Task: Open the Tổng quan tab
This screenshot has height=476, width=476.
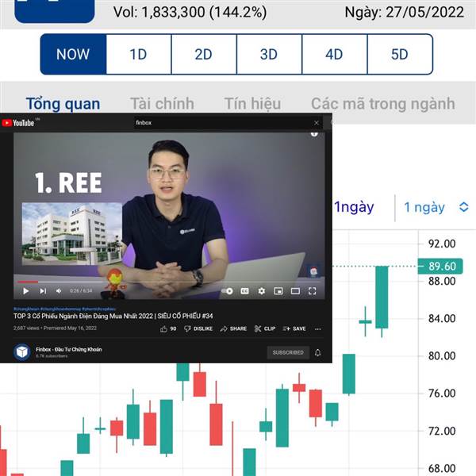Action: (63, 104)
